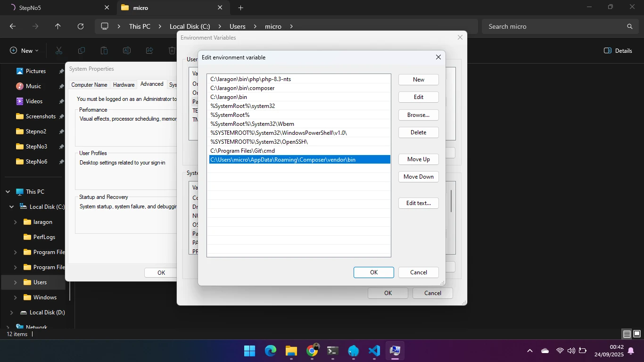Launch Google Chrome from the taskbar
The width and height of the screenshot is (644, 362).
(312, 351)
